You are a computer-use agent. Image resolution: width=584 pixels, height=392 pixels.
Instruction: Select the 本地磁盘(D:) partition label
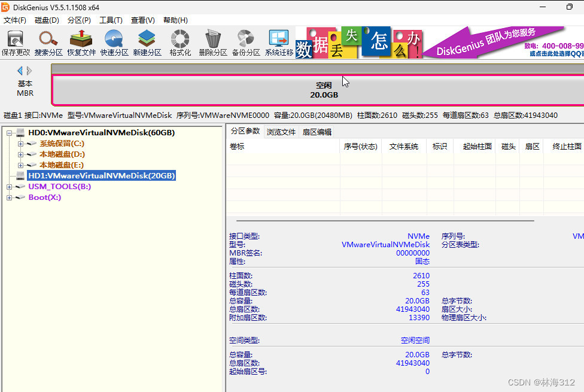pos(62,154)
